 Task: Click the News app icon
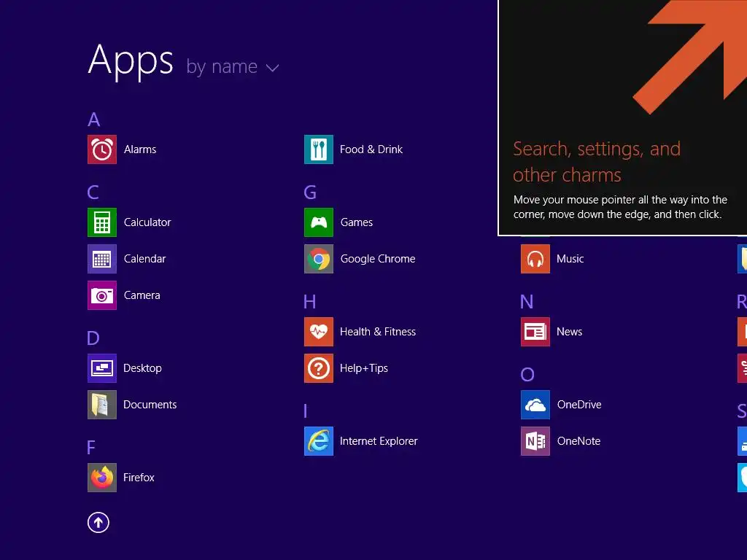tap(535, 332)
